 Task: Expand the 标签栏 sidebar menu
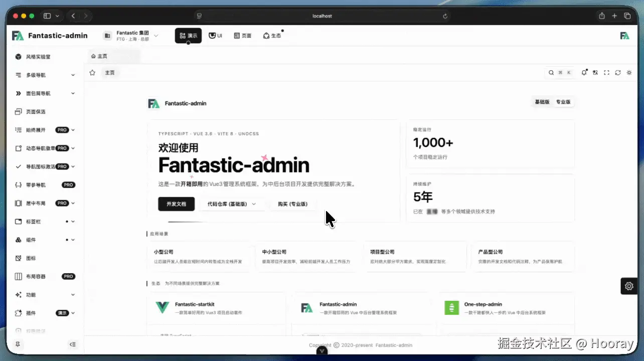44,222
